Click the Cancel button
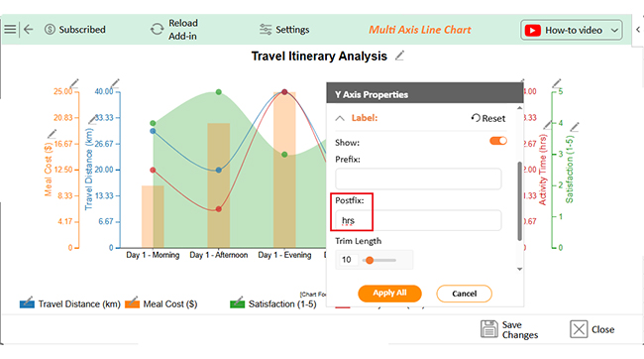644x359 pixels. tap(464, 294)
